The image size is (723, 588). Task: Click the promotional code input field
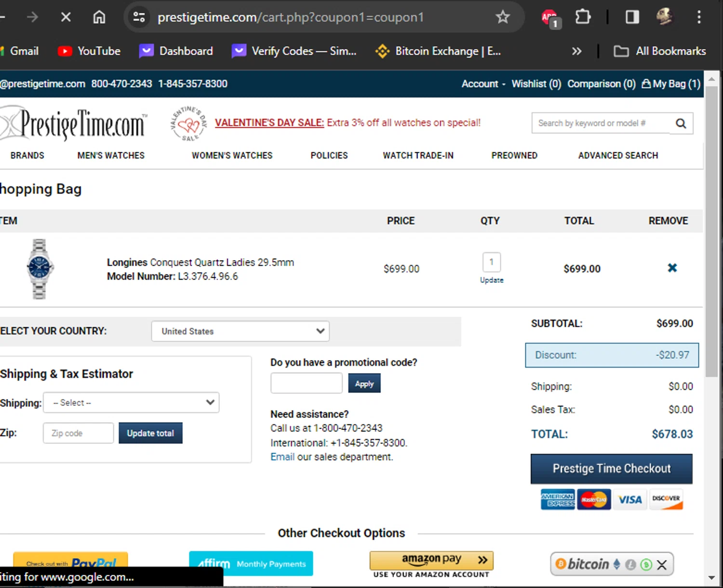tap(307, 384)
